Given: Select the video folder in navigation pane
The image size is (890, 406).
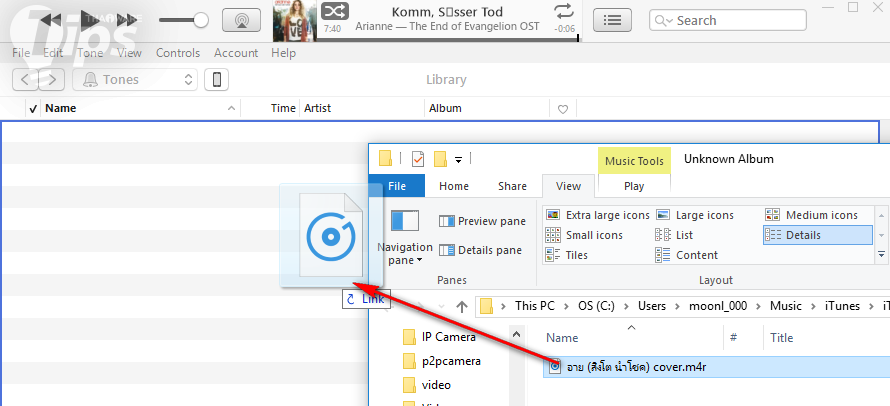Looking at the screenshot, I should coord(426,384).
